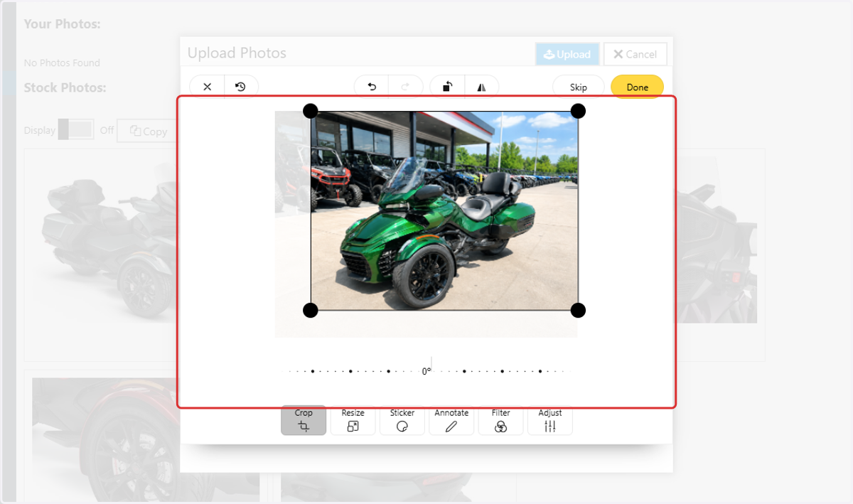Click the bottom-left crop handle
Viewport: 853px width, 504px height.
pyautogui.click(x=311, y=310)
